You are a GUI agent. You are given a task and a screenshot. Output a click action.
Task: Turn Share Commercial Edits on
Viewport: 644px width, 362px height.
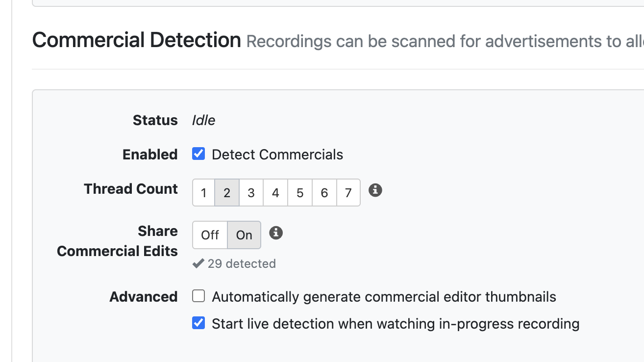[244, 235]
